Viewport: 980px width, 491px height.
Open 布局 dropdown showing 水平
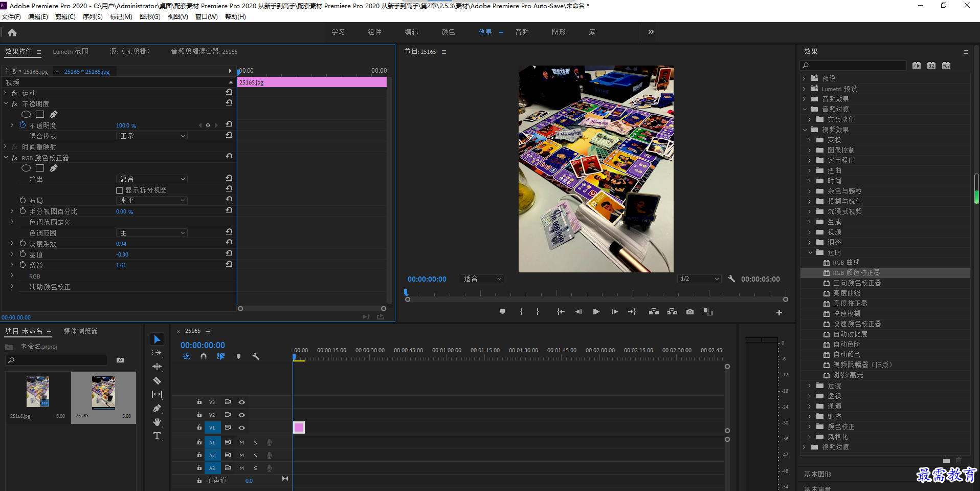tap(152, 200)
